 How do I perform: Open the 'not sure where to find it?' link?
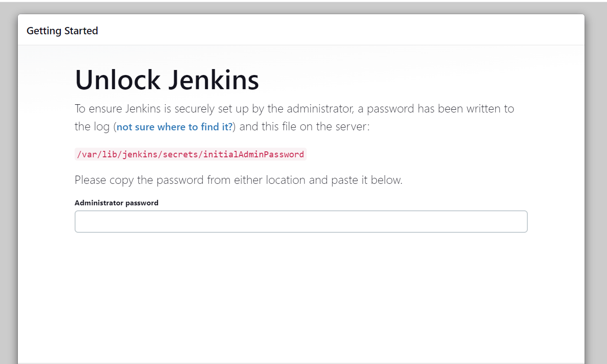(174, 127)
